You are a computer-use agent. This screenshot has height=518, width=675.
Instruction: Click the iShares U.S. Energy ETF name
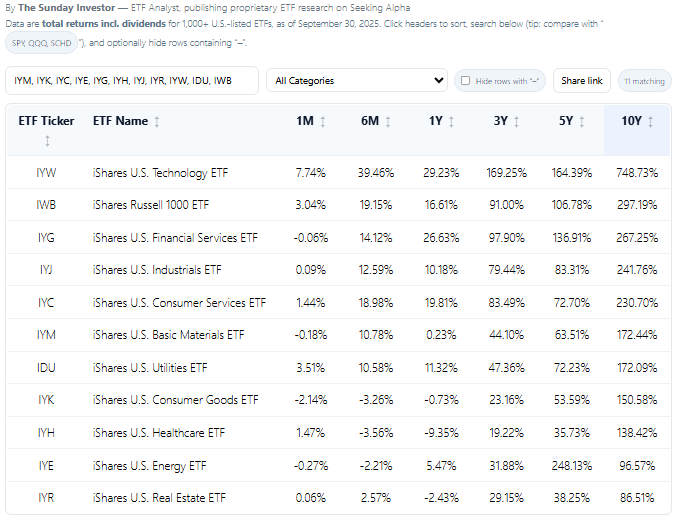(149, 466)
